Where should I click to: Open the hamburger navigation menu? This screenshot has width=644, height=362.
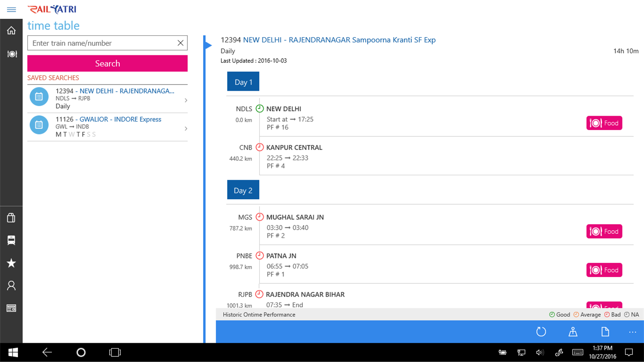point(11,9)
